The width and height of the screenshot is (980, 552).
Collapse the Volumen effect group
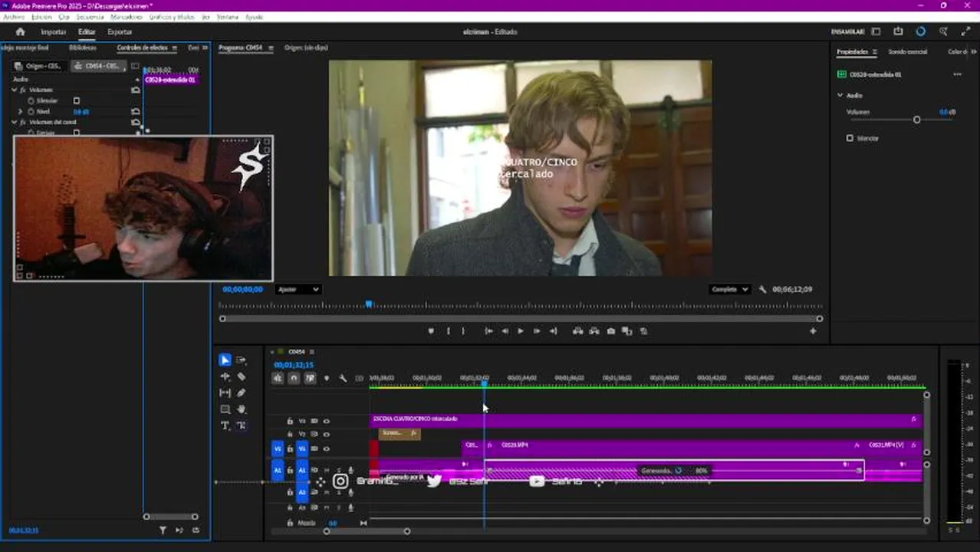click(x=14, y=90)
